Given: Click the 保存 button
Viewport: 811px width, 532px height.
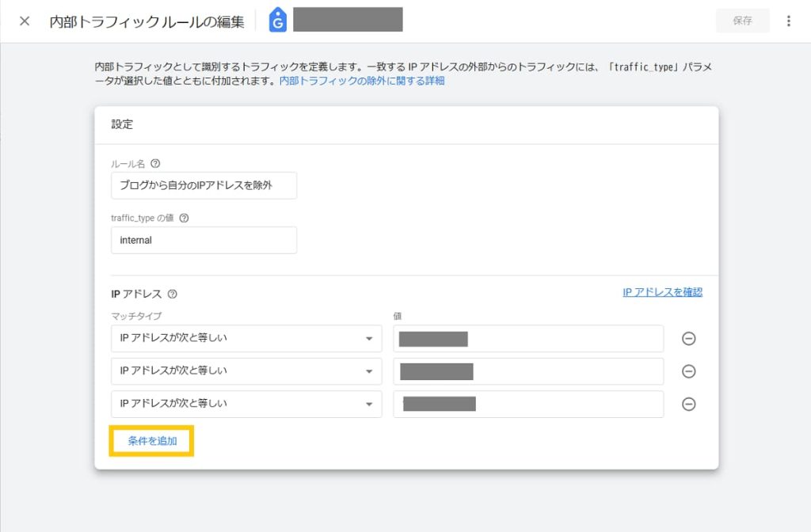Looking at the screenshot, I should tap(742, 21).
